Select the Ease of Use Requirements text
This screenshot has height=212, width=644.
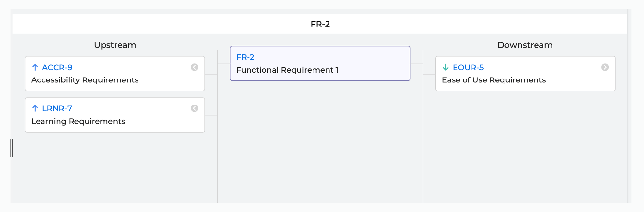click(x=494, y=80)
